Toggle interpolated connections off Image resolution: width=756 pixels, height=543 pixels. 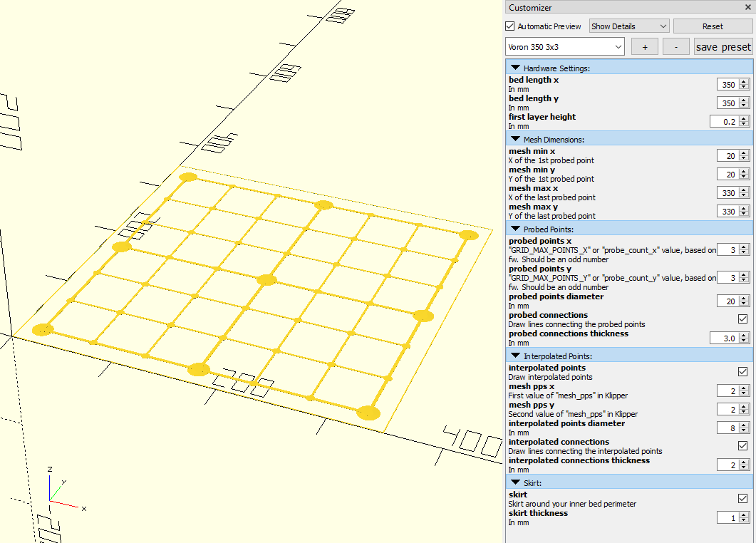(742, 445)
